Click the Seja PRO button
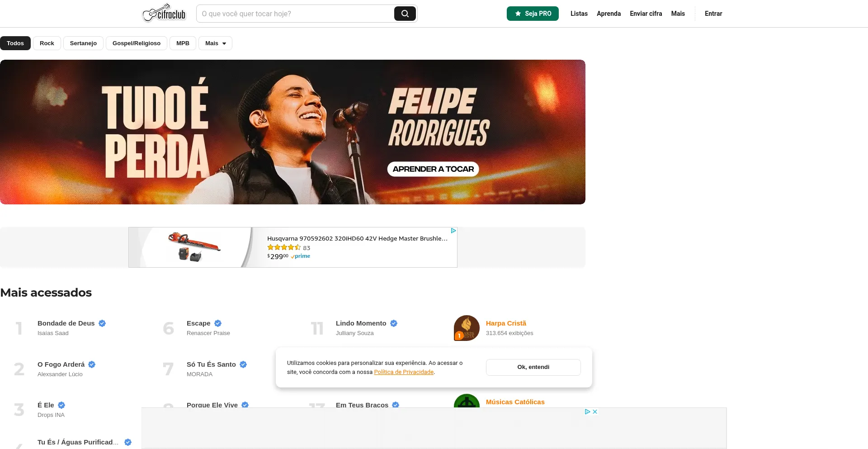868x449 pixels. tap(533, 14)
